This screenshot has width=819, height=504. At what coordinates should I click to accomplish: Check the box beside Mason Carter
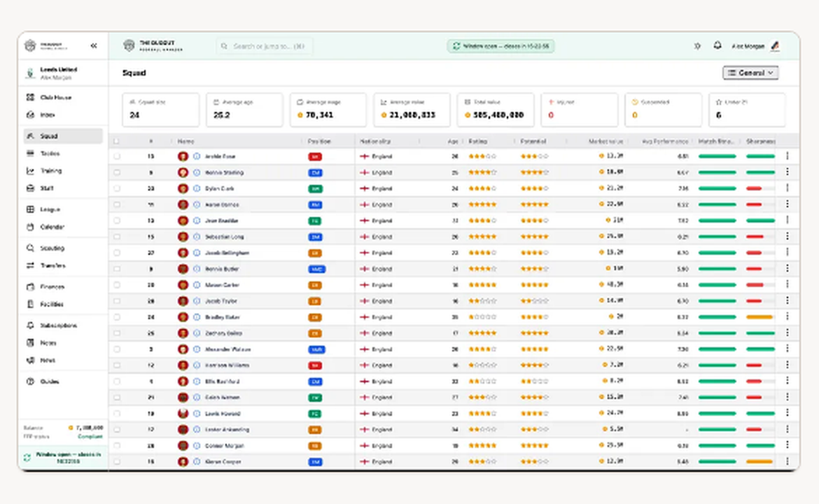pyautogui.click(x=116, y=285)
